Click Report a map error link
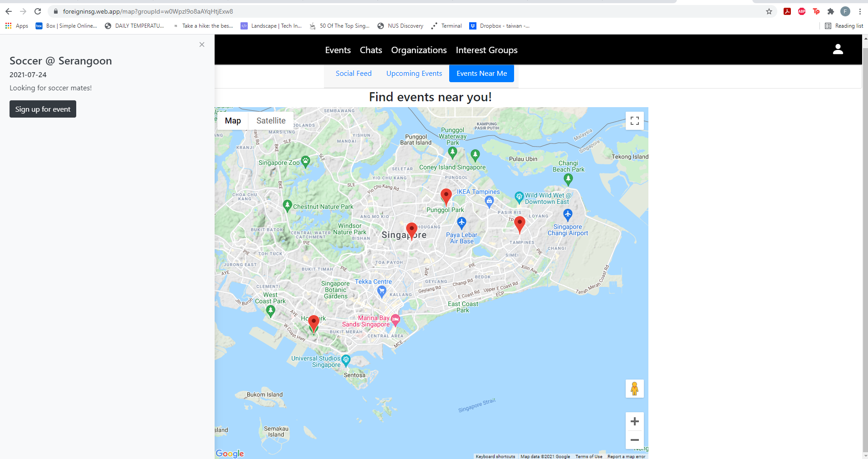Viewport: 868px width, 459px height. point(626,456)
